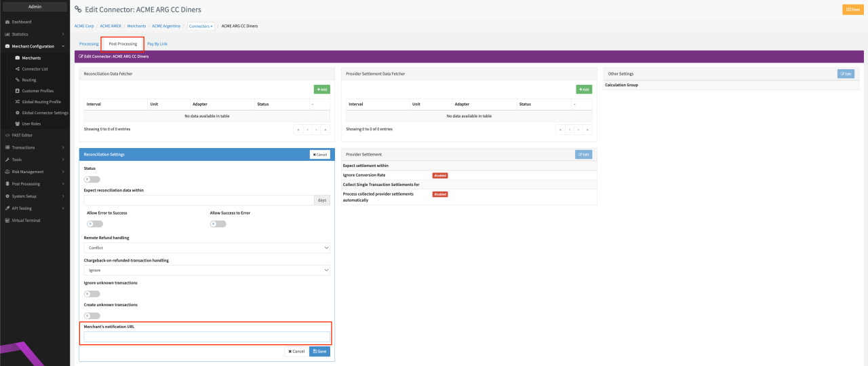Open Customer Profiles in sidebar
Image resolution: width=868 pixels, height=366 pixels.
click(37, 90)
